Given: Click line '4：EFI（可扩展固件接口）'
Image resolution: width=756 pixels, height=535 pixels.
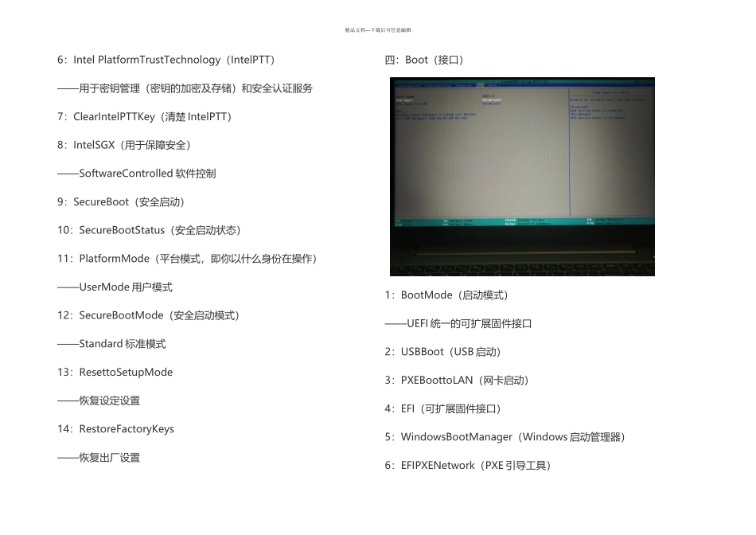Looking at the screenshot, I should coord(442,409).
